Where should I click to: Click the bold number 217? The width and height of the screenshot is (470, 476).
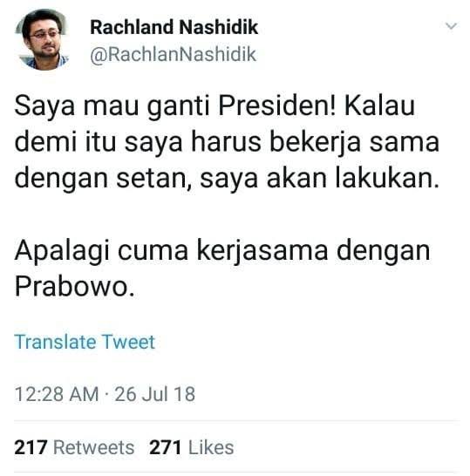tap(31, 447)
